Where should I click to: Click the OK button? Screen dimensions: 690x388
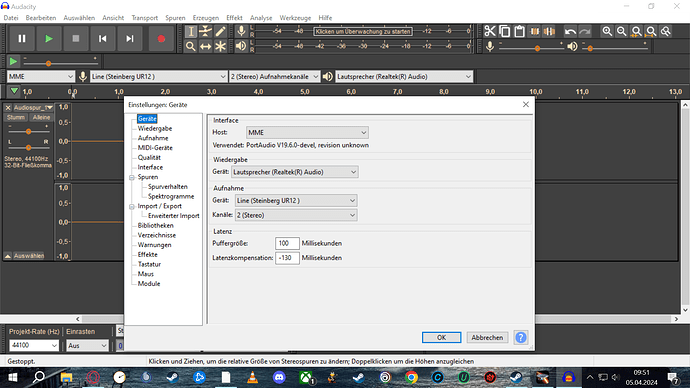[x=441, y=337]
